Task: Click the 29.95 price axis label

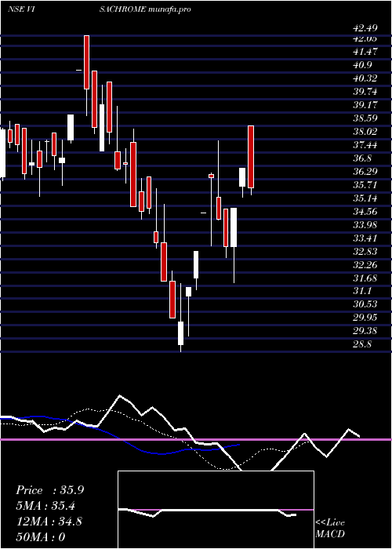Action: [365, 318]
